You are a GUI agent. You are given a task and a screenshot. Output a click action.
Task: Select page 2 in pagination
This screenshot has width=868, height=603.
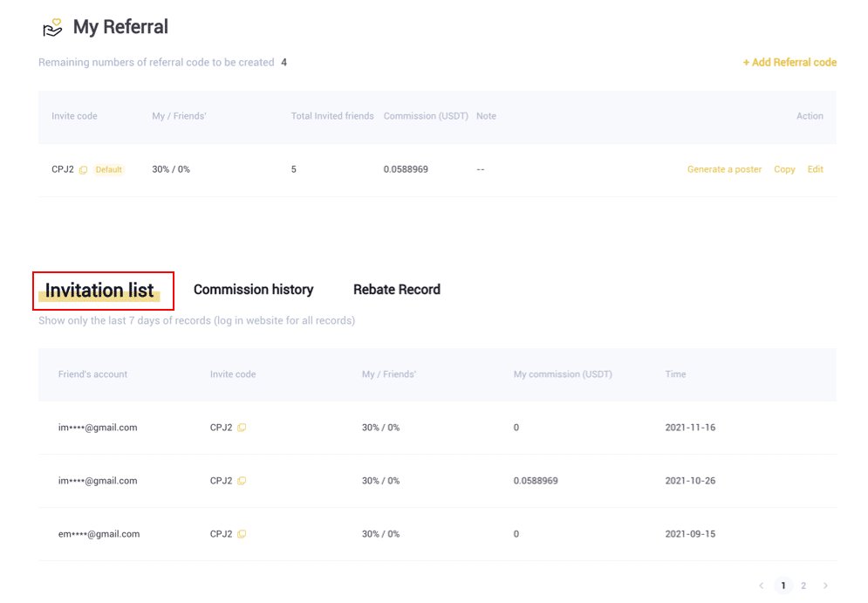[x=803, y=586]
